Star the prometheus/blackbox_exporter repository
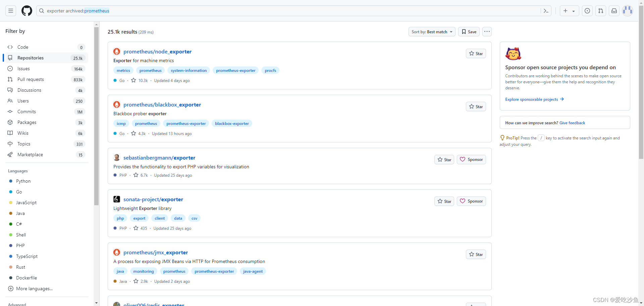This screenshot has height=306, width=644. pos(476,106)
